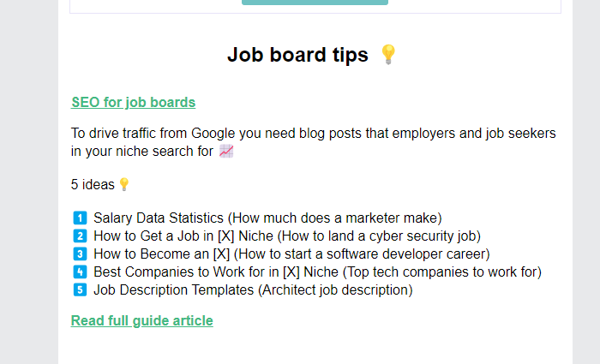Image resolution: width=600 pixels, height=364 pixels.
Task: Click the lightbulb emoji beside Job board tips
Action: coord(388,55)
